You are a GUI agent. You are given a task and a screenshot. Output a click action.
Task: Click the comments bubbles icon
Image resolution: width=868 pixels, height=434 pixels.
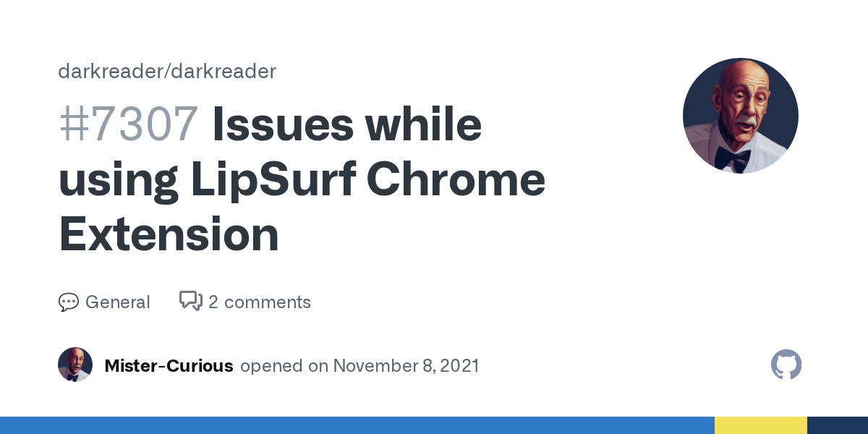click(190, 301)
